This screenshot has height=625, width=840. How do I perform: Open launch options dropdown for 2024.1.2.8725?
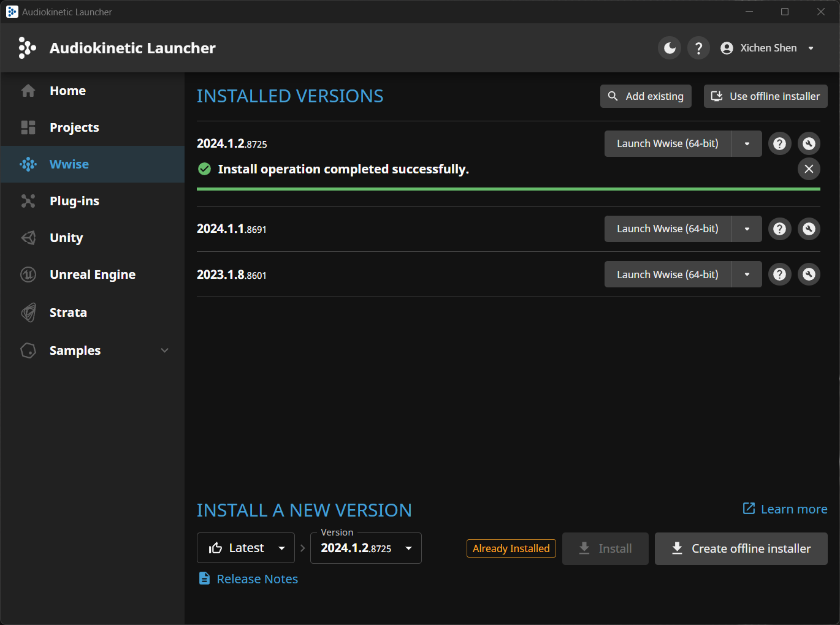[747, 143]
